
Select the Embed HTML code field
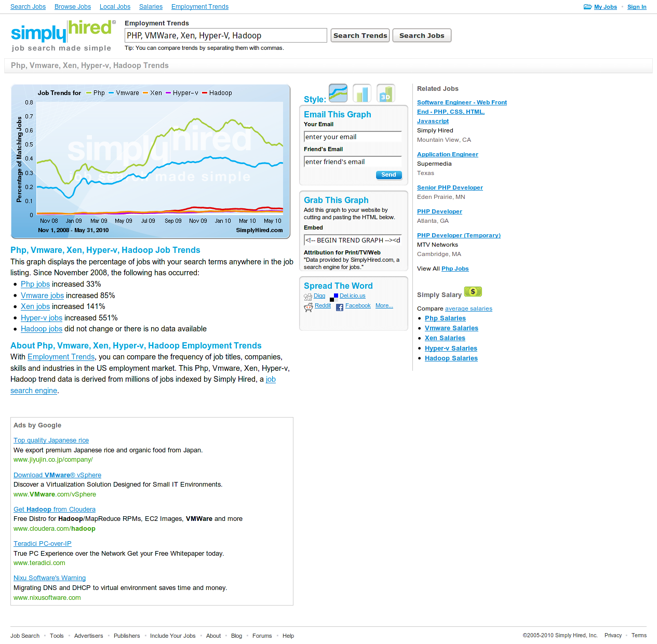tap(353, 240)
